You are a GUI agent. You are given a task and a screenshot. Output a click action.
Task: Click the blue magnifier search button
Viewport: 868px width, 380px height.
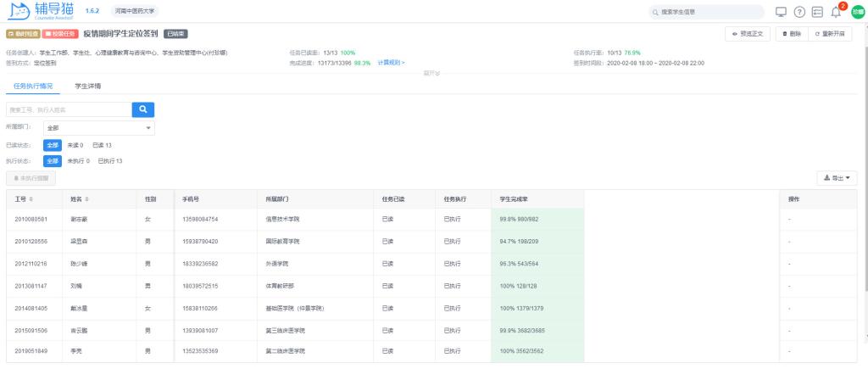pos(143,109)
